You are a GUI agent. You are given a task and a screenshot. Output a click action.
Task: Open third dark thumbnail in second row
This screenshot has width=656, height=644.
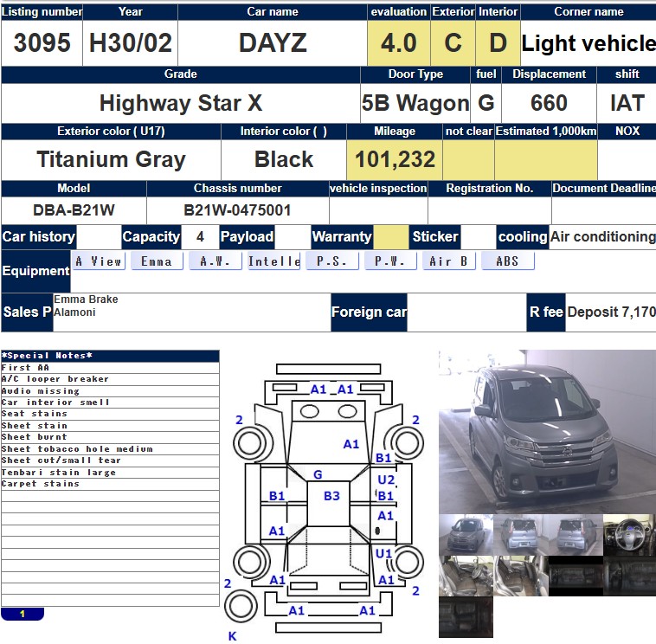576,576
